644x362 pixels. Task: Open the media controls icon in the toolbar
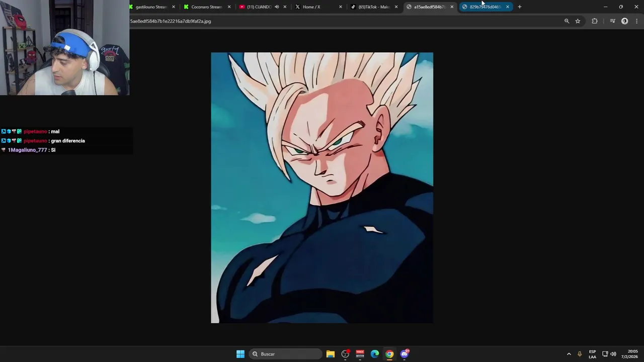612,21
